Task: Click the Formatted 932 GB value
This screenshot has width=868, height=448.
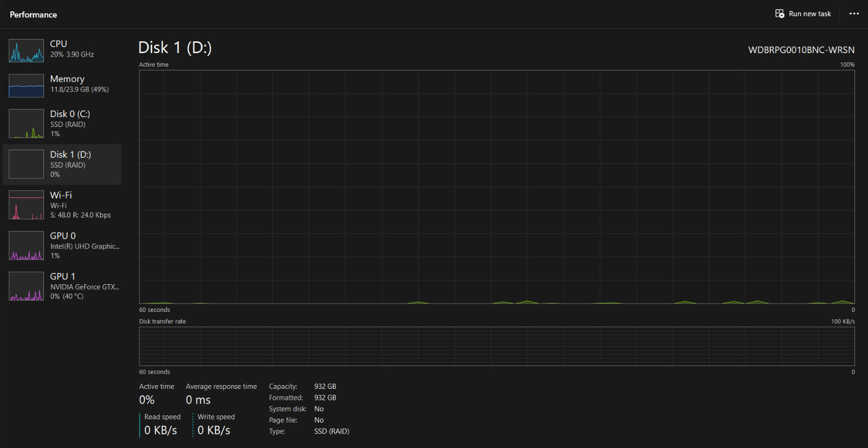Action: (325, 398)
